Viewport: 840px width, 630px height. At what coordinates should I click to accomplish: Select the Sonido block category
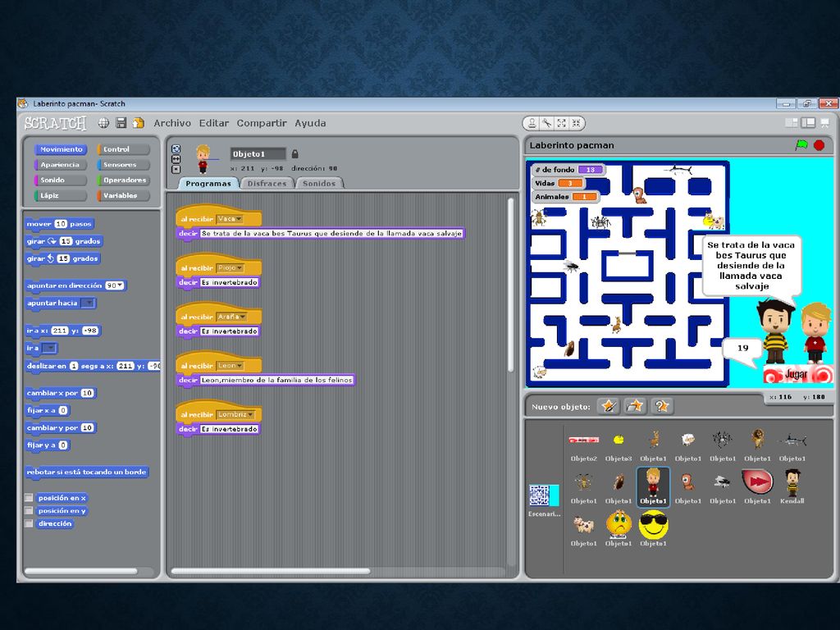click(x=61, y=180)
